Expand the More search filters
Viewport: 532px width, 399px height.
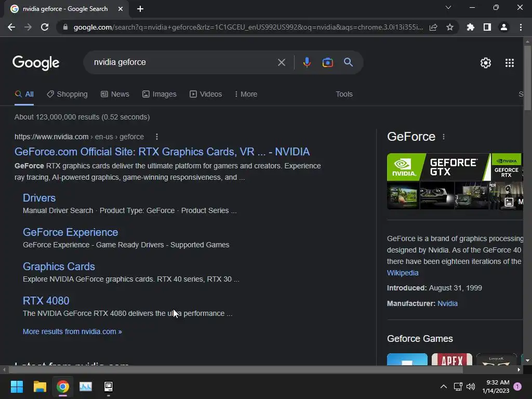pos(246,95)
